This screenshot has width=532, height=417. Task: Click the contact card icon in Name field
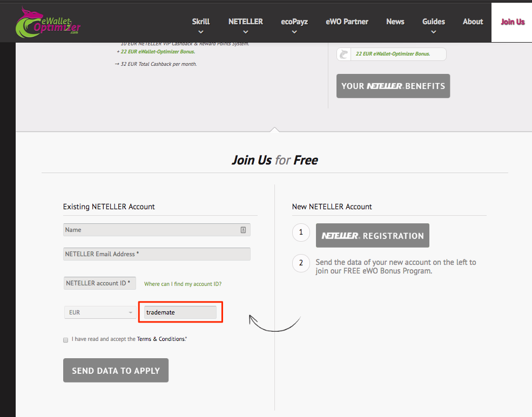[x=243, y=230]
